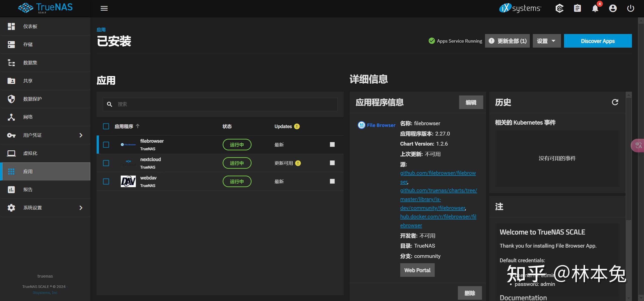Click the Discover Apps button
The image size is (644, 301).
[598, 41]
